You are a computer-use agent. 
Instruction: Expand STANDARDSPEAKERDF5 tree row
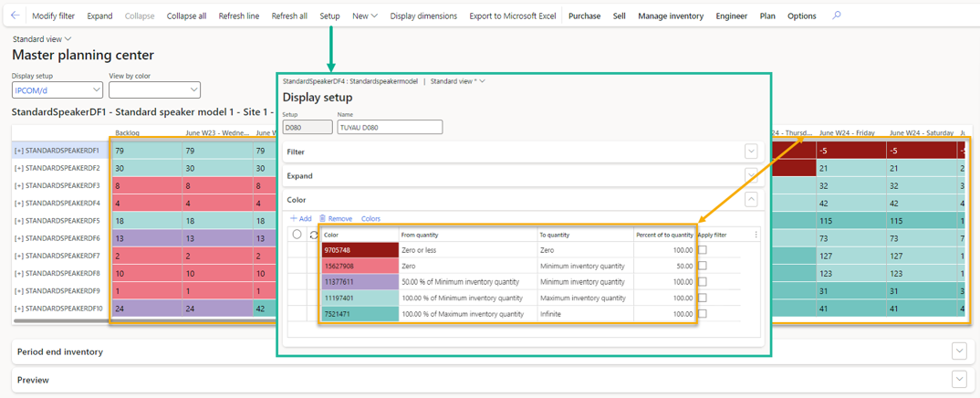click(x=18, y=221)
